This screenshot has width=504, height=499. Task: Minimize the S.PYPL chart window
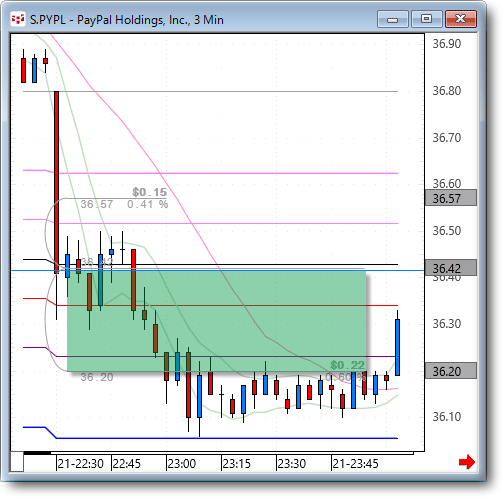coord(393,19)
